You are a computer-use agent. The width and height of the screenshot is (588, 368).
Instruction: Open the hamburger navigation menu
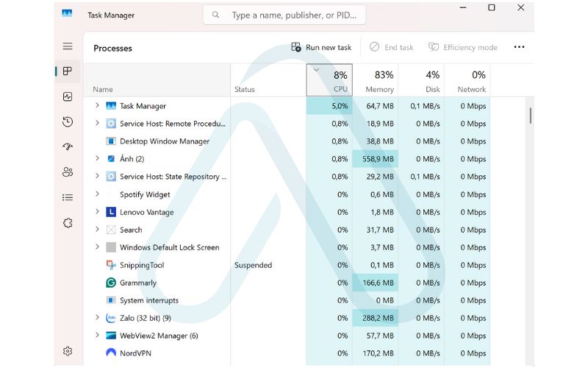tap(68, 46)
